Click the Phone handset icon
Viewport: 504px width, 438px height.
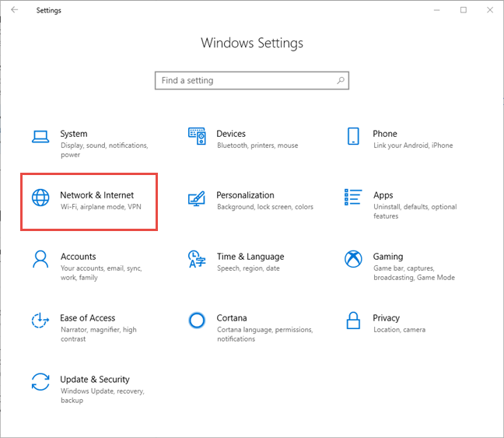click(353, 137)
